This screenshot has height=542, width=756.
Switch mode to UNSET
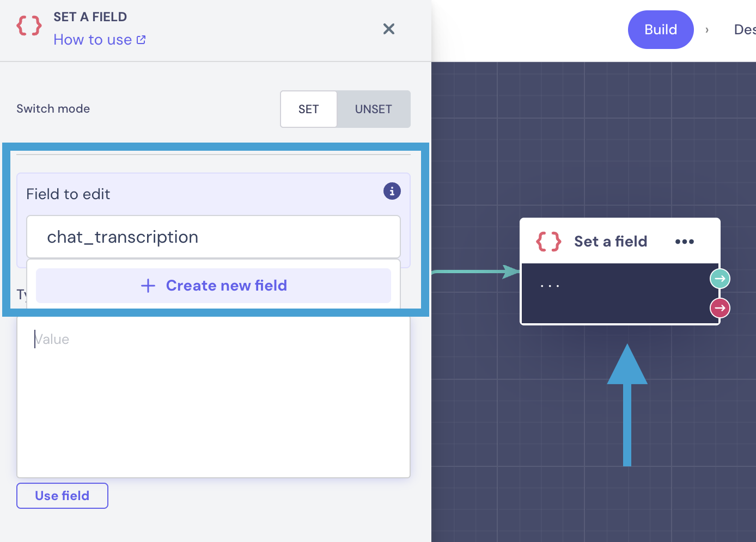(373, 109)
